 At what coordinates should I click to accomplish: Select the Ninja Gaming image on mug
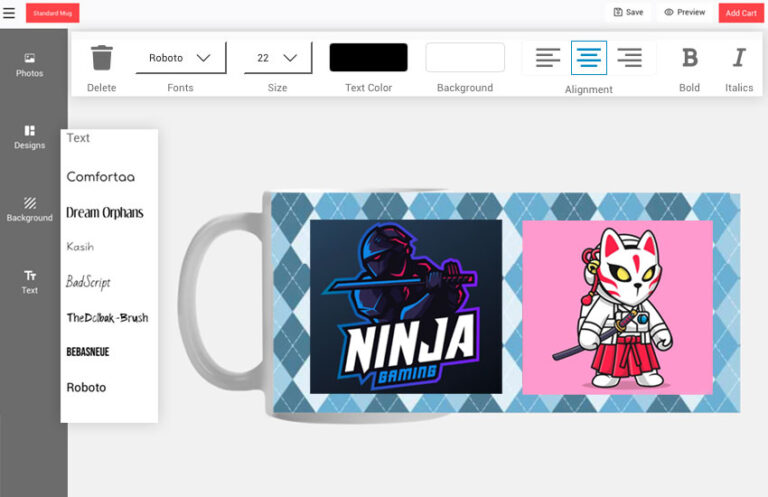[406, 306]
